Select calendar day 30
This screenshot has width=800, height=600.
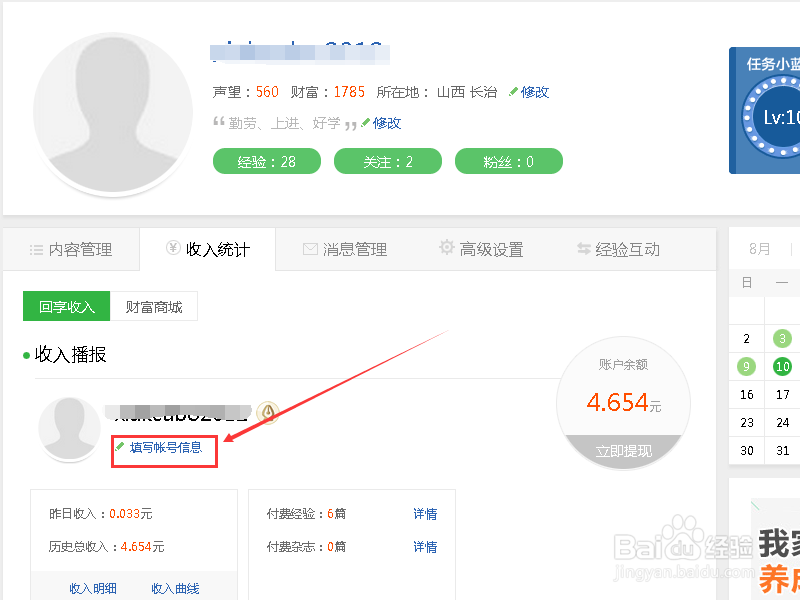click(746, 451)
